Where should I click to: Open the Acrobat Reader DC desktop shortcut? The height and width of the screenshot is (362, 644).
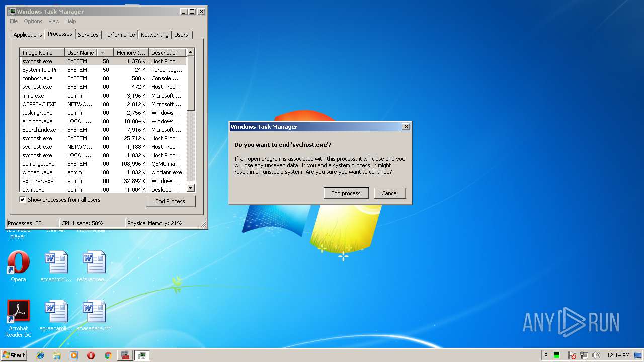(18, 319)
